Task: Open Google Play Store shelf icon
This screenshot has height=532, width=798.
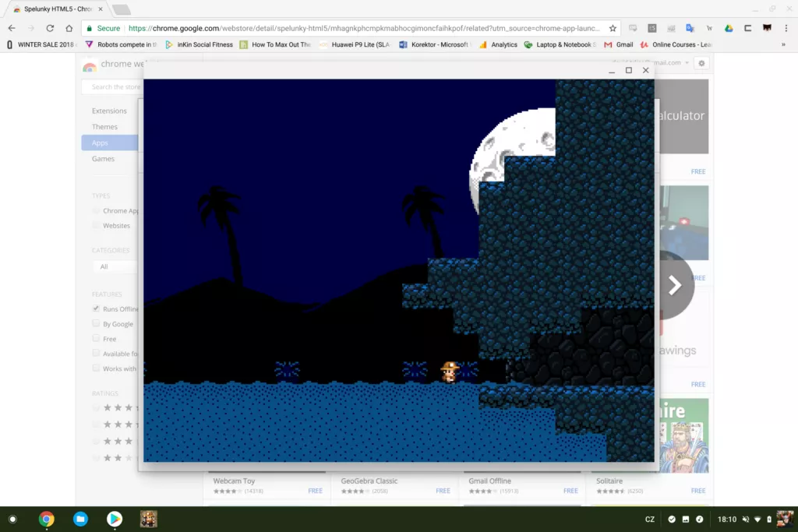Action: 115,519
